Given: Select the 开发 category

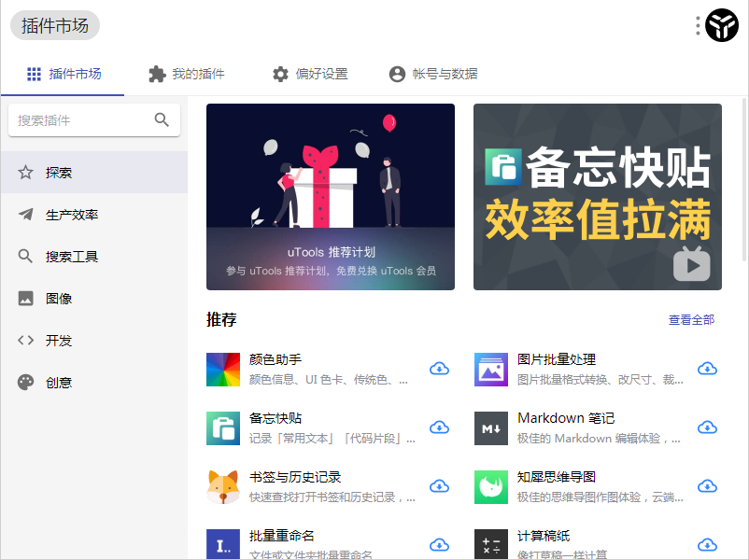Looking at the screenshot, I should pos(94,341).
